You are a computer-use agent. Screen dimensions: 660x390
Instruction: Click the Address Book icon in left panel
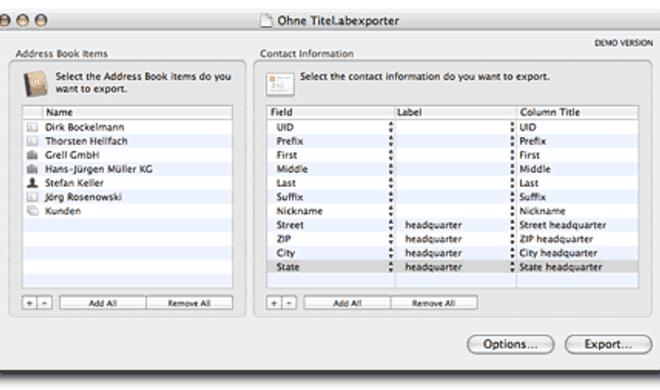click(35, 83)
